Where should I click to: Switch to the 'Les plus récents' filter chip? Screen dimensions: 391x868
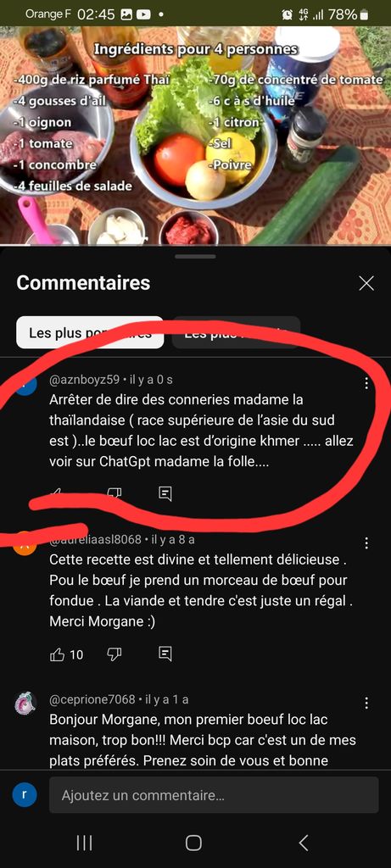(x=237, y=332)
